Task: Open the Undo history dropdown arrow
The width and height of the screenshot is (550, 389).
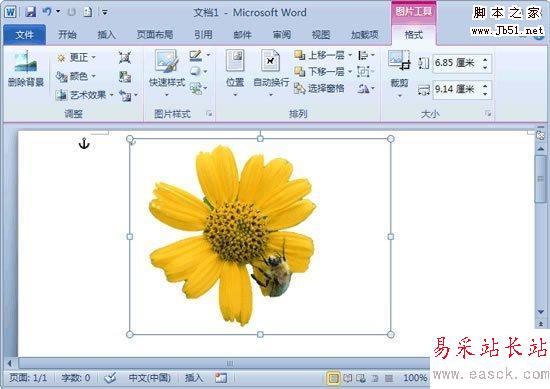Action: click(58, 12)
